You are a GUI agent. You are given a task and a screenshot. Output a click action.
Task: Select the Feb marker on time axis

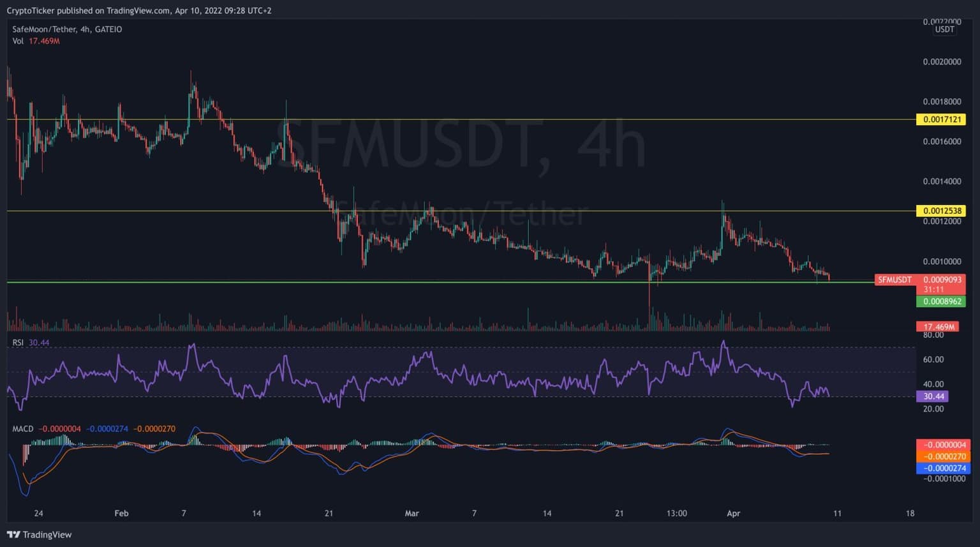click(121, 513)
